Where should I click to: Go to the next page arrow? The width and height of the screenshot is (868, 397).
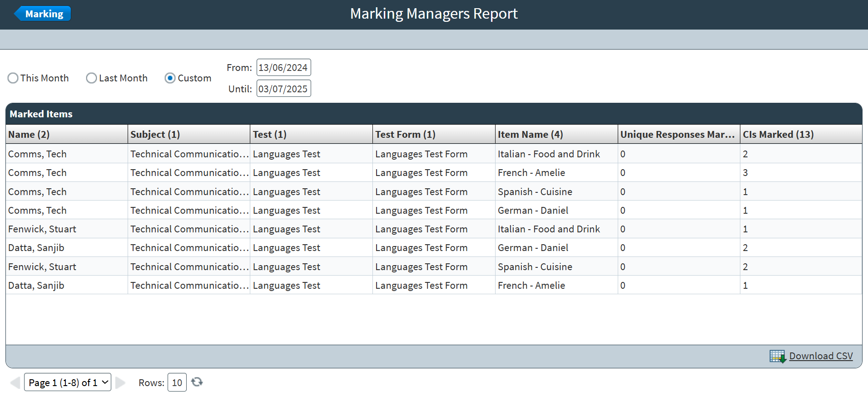(120, 382)
